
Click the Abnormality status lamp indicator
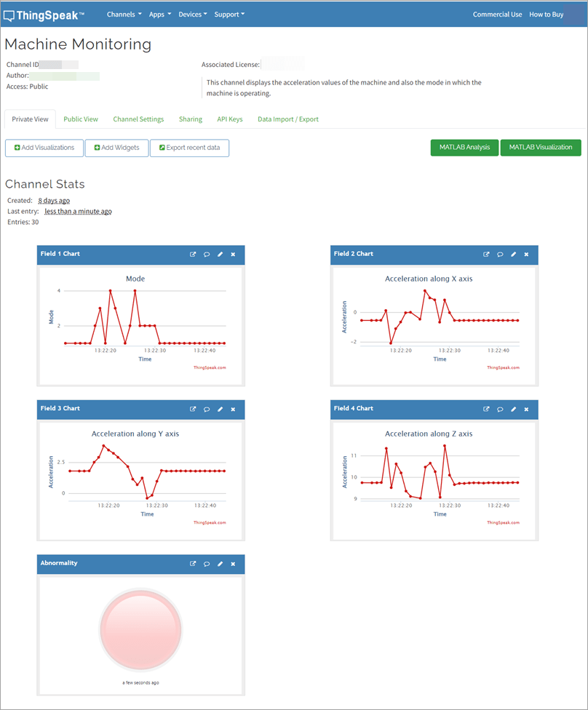point(140,630)
